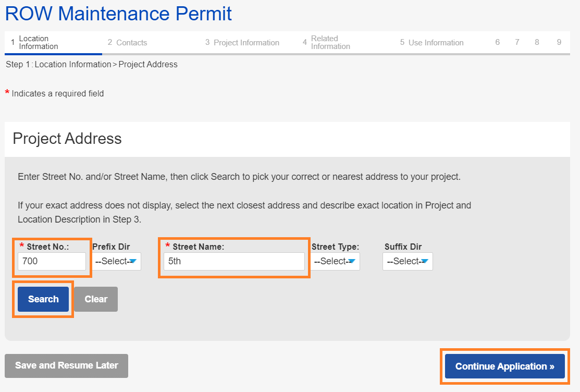Go to step 8 in progress bar
The width and height of the screenshot is (580, 392).
(537, 42)
